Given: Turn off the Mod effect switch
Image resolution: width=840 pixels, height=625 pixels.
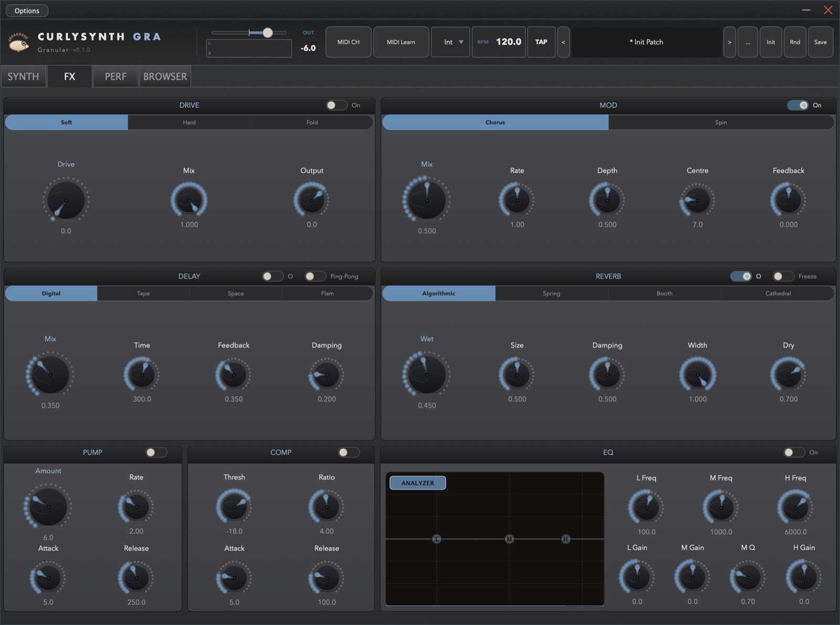Looking at the screenshot, I should click(798, 105).
